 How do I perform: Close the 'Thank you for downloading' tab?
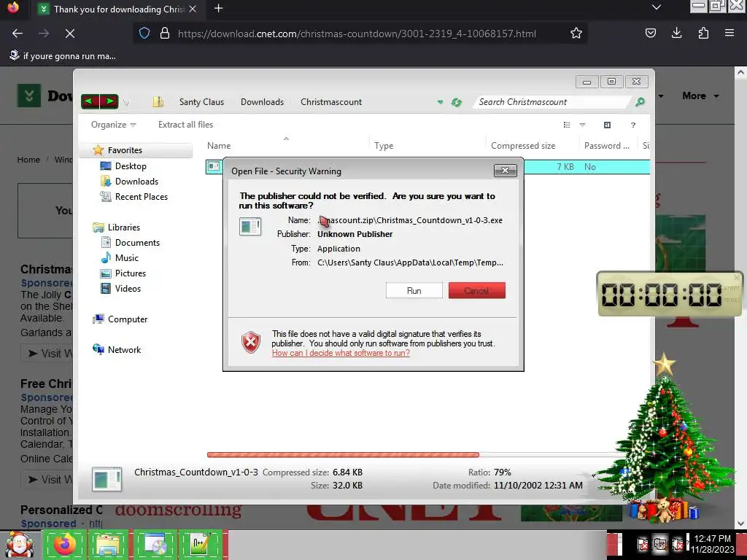(193, 9)
